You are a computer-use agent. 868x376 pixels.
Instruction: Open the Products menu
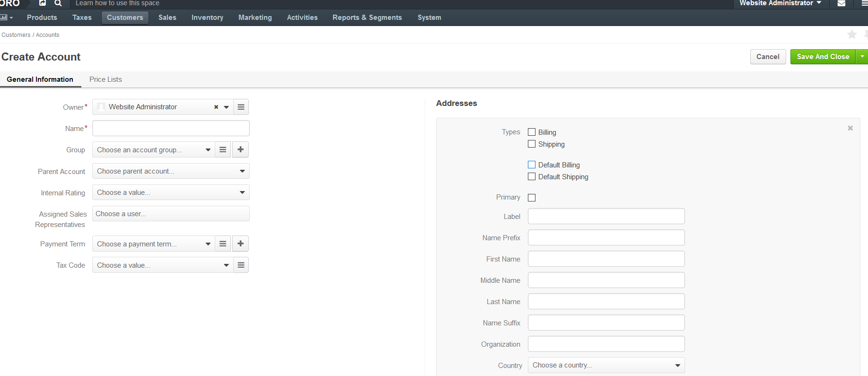[x=42, y=17]
